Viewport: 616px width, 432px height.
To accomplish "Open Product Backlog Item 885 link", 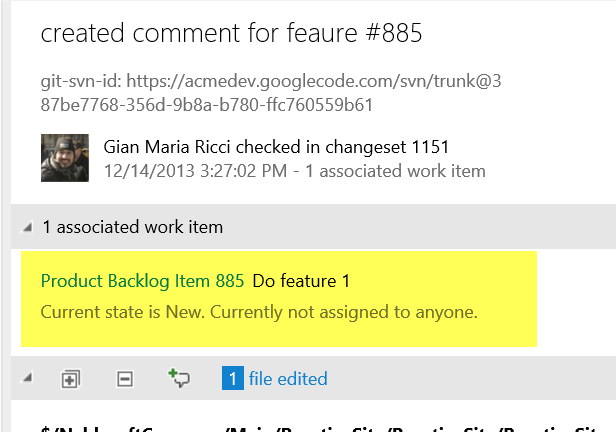I will [x=142, y=282].
